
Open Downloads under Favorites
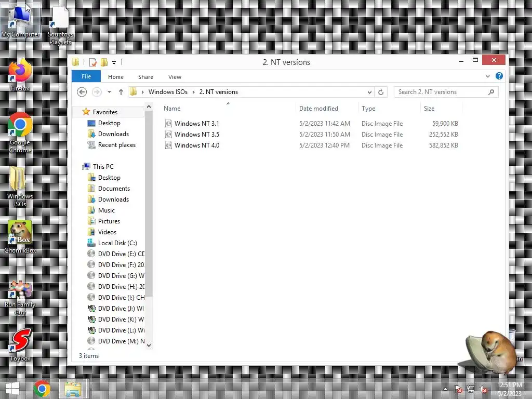[x=113, y=134]
